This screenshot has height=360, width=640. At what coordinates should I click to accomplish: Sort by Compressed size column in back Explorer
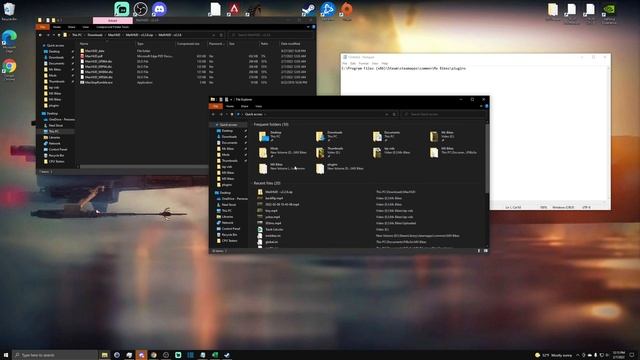[x=191, y=44]
